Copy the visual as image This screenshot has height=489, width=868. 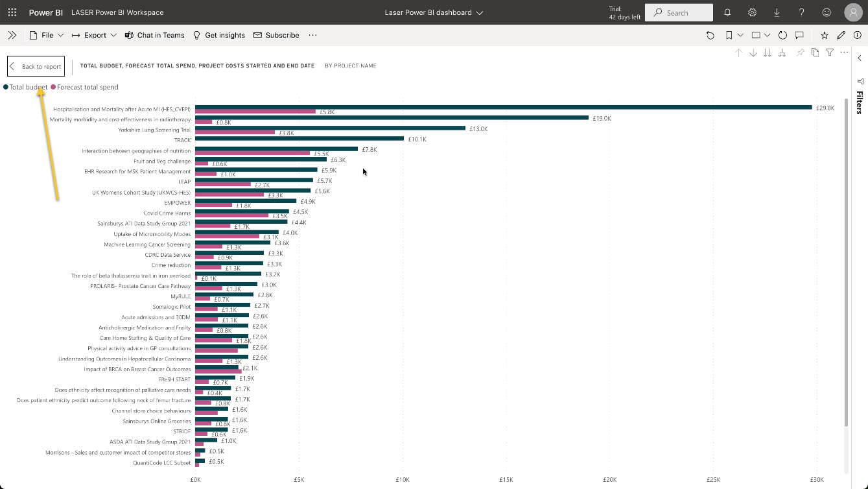click(815, 53)
